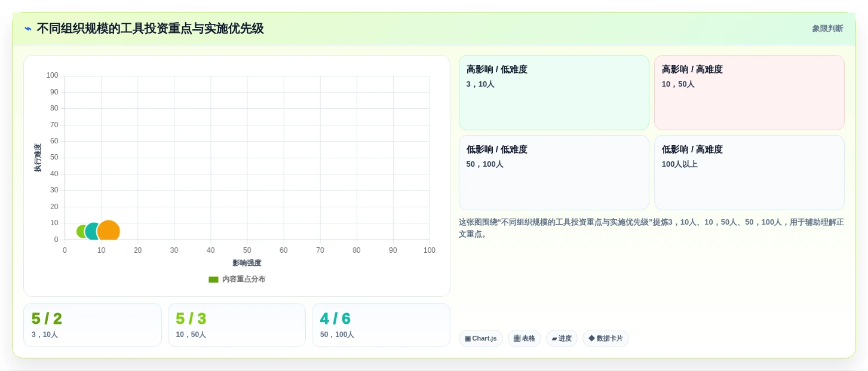Click the Chart.js tag chip

click(x=481, y=339)
